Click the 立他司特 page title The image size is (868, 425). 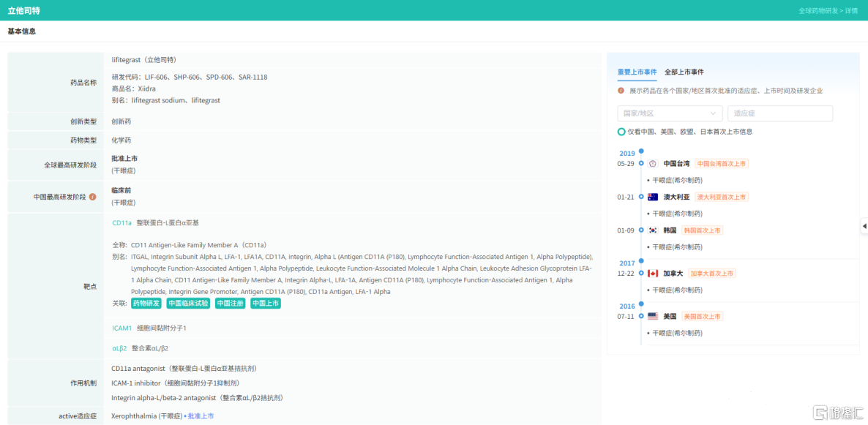pos(24,10)
